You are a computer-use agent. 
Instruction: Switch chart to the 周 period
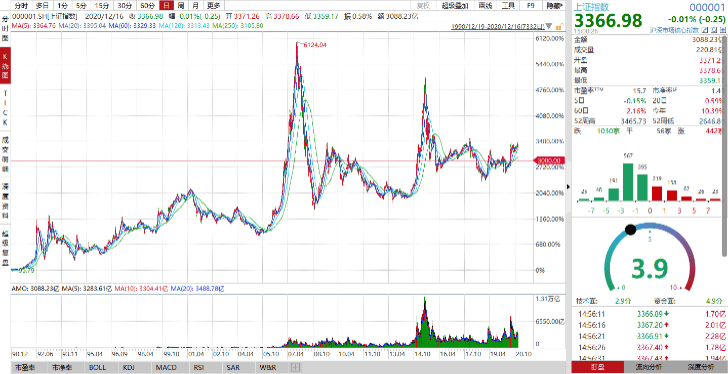point(181,6)
